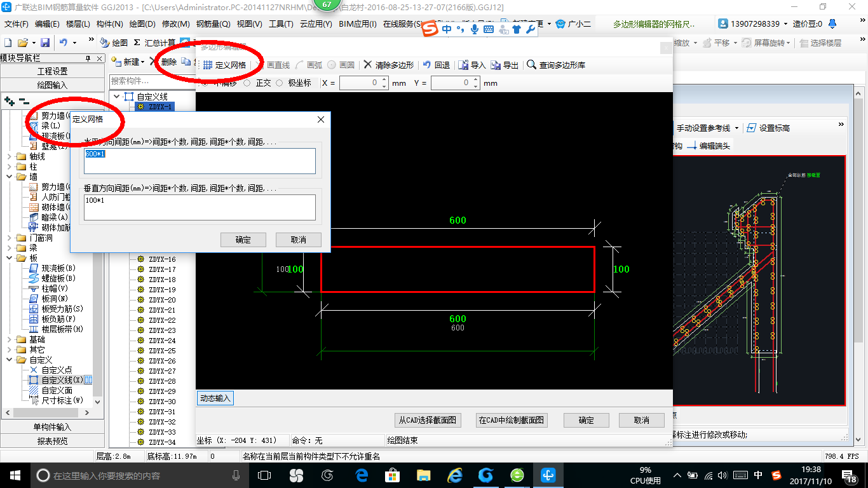Open the account 13907298339 dropdown
The width and height of the screenshot is (868, 488).
(x=785, y=24)
